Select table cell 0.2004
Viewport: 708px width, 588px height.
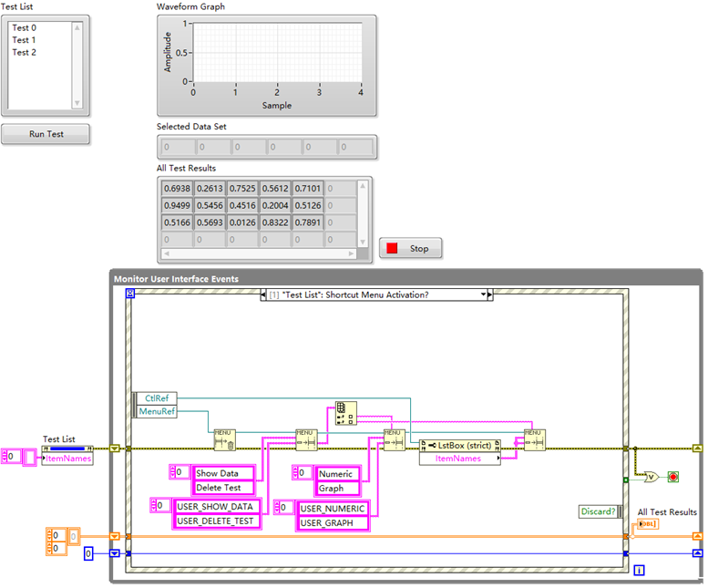(275, 205)
